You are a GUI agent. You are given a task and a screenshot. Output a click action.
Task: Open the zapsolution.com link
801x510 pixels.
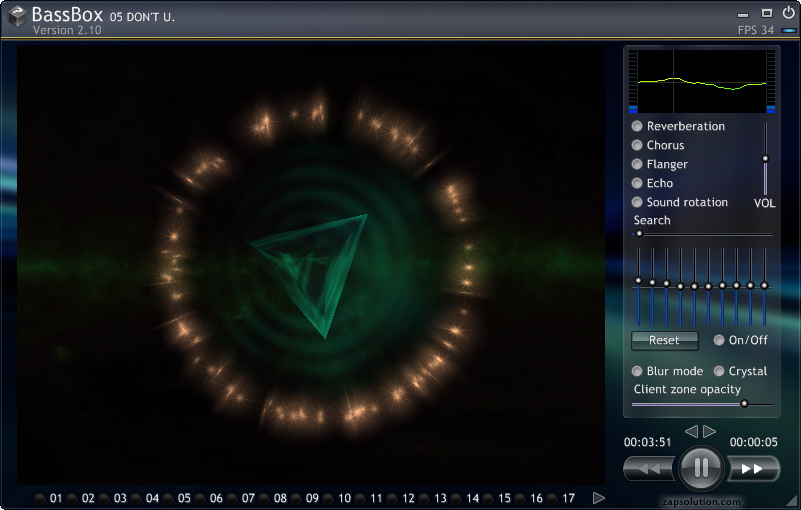tap(701, 502)
